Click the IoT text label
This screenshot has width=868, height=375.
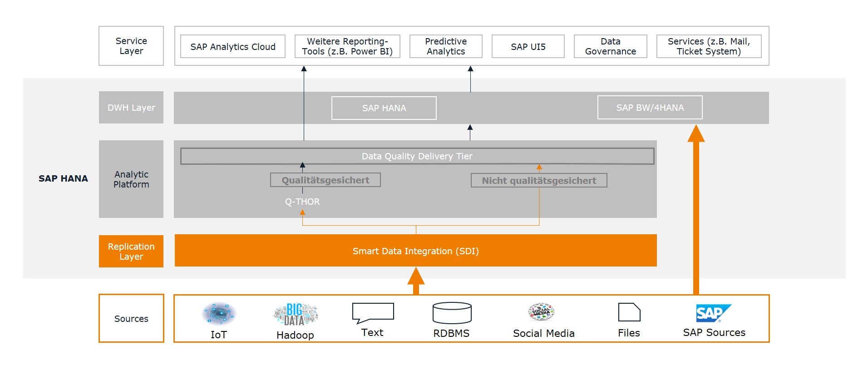(219, 335)
